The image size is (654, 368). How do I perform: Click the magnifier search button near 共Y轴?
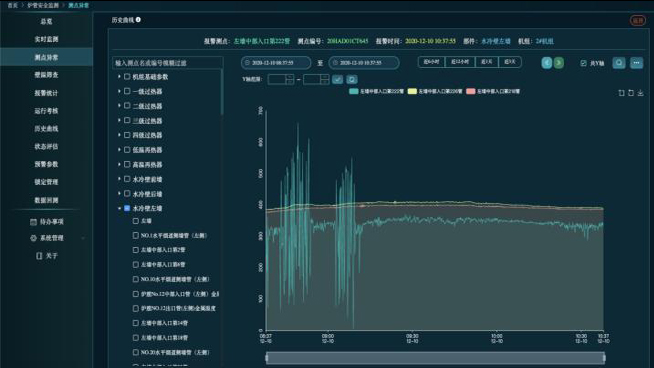click(619, 63)
